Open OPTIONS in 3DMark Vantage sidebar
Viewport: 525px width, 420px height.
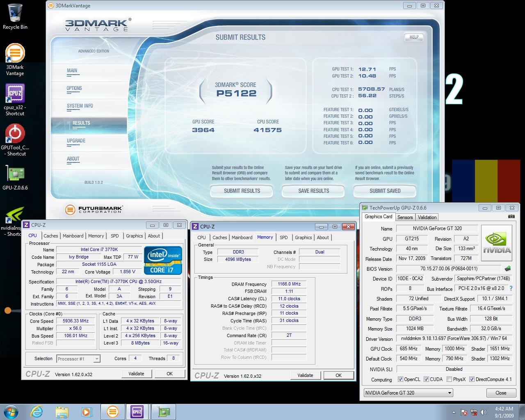tap(74, 88)
